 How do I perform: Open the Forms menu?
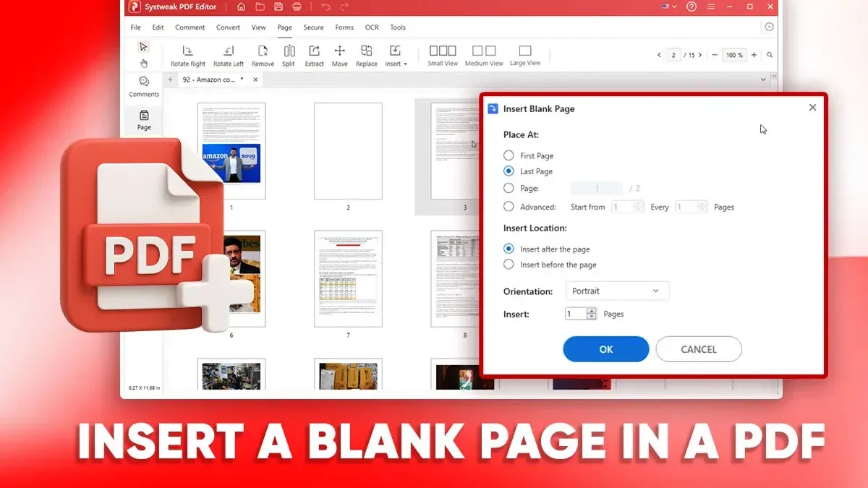pos(344,27)
